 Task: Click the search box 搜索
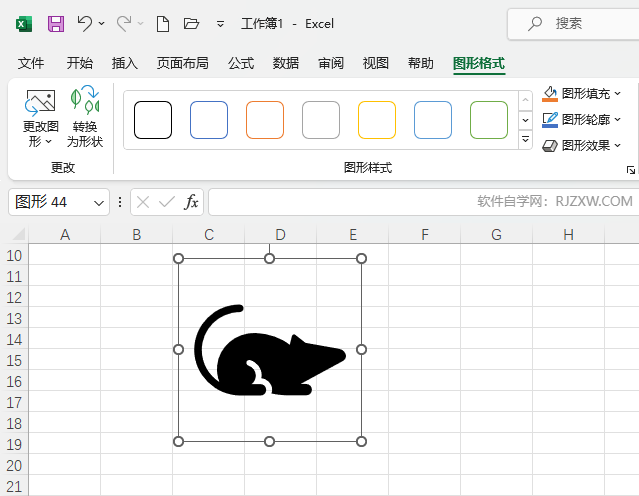click(x=573, y=24)
